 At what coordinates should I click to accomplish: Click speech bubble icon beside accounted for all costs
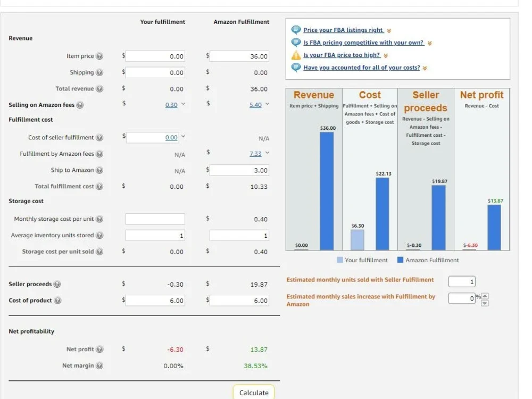[296, 68]
